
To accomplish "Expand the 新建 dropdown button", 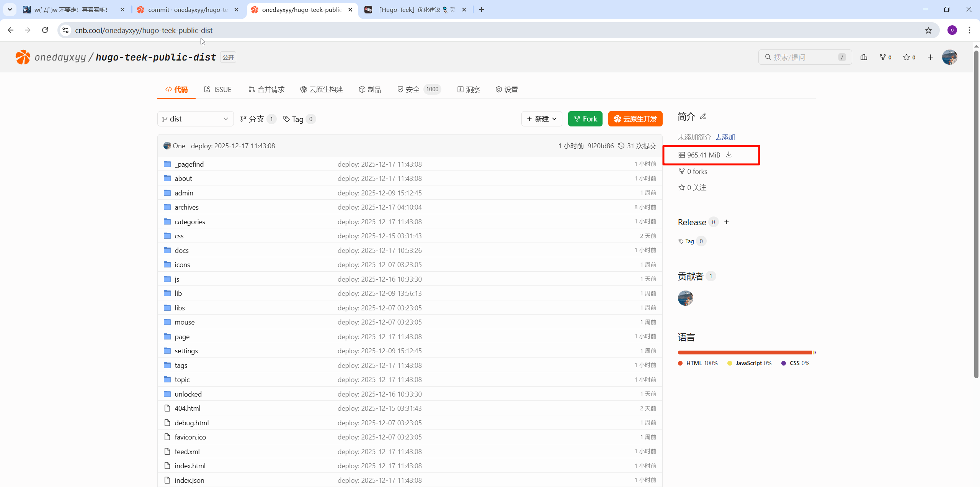I will click(542, 119).
